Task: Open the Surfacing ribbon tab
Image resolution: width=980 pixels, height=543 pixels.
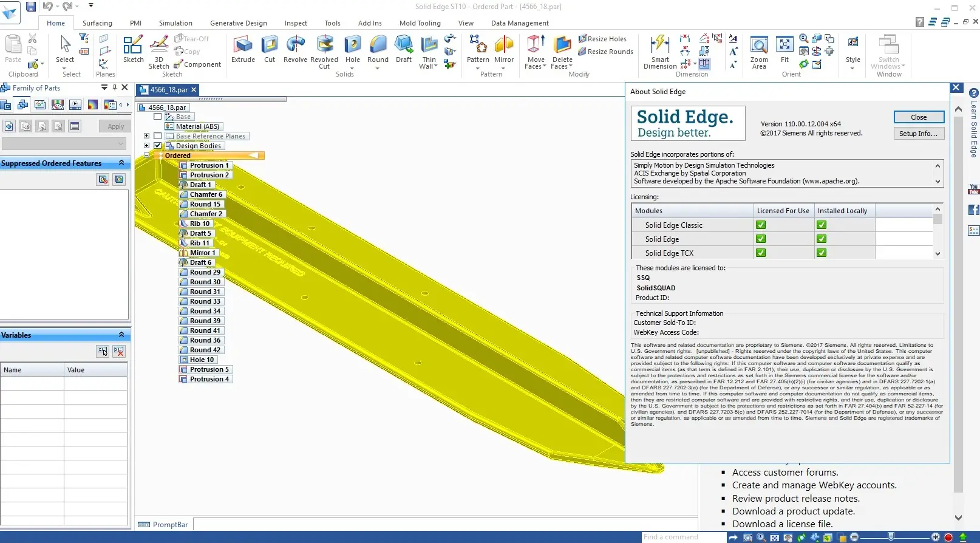Action: click(x=97, y=23)
